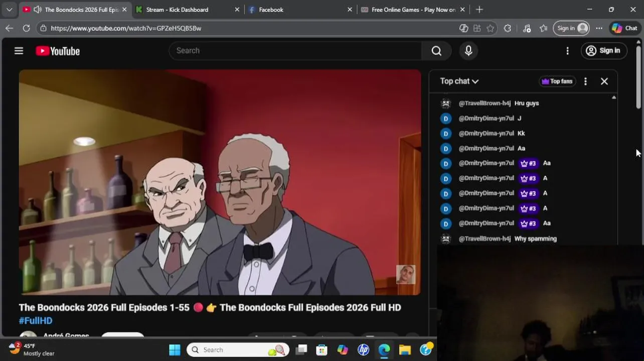Open the Top fans leaderboard

[x=557, y=81]
